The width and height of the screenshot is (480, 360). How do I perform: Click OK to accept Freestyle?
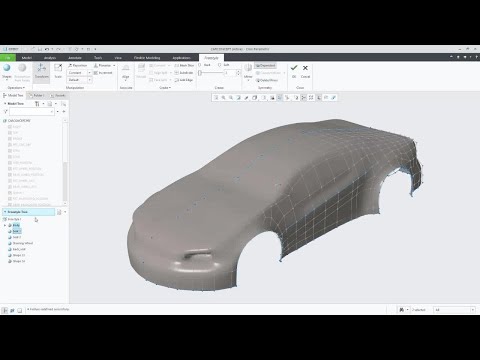[294, 71]
